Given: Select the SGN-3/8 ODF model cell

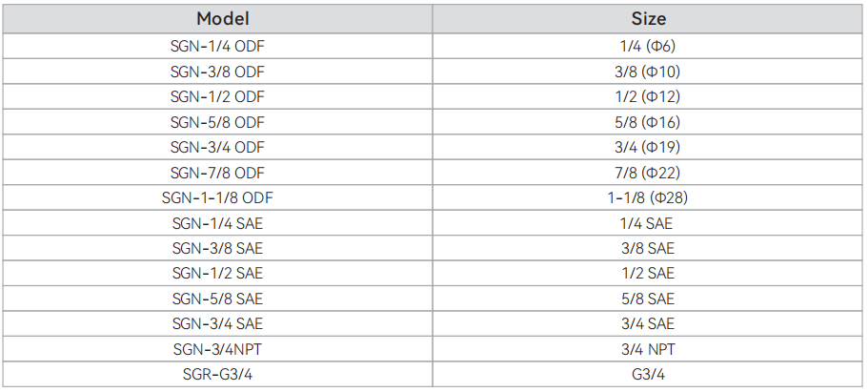Looking at the screenshot, I should point(217,72).
